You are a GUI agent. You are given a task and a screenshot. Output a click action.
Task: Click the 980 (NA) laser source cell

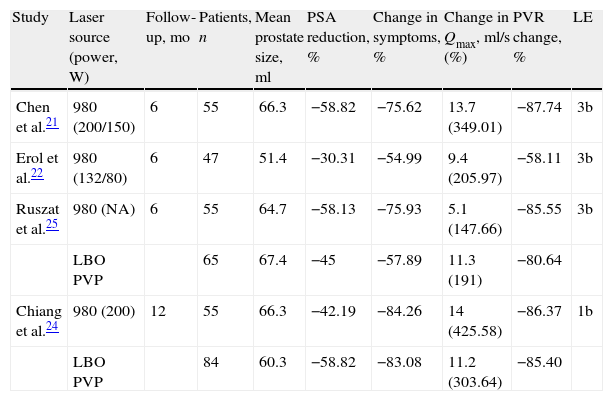pos(97,211)
